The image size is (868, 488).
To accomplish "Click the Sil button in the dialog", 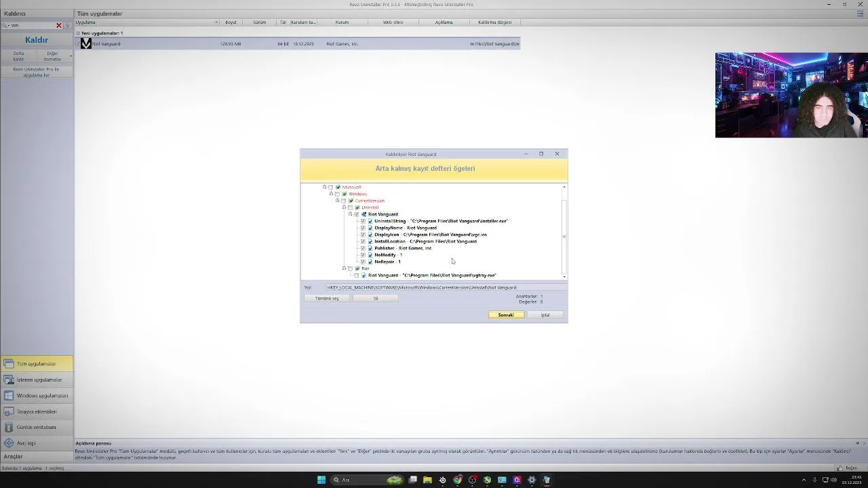I will coord(376,298).
